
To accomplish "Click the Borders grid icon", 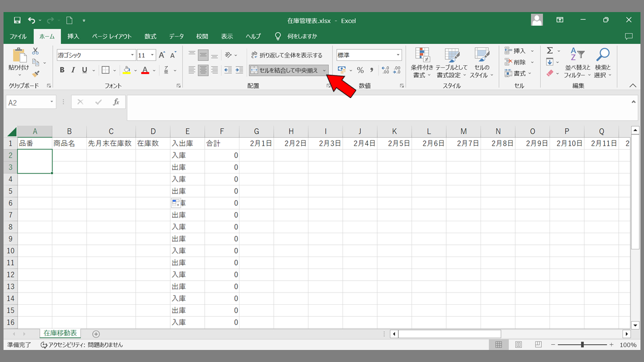I will [106, 70].
